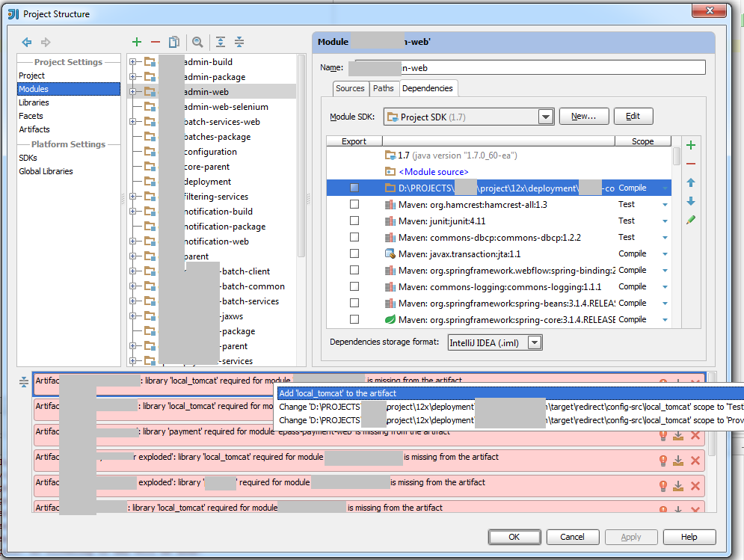The height and width of the screenshot is (560, 744).
Task: Toggle export for javax.transaction:jta:1.1
Action: pos(354,253)
